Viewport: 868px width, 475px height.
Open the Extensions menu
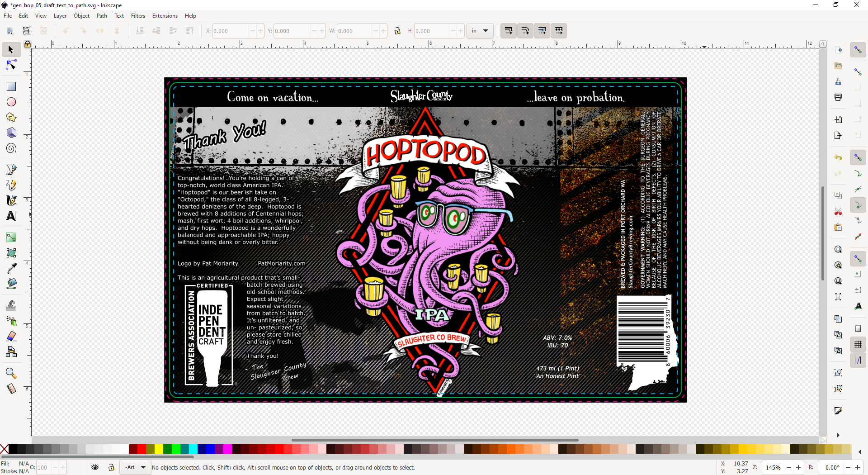tap(165, 16)
